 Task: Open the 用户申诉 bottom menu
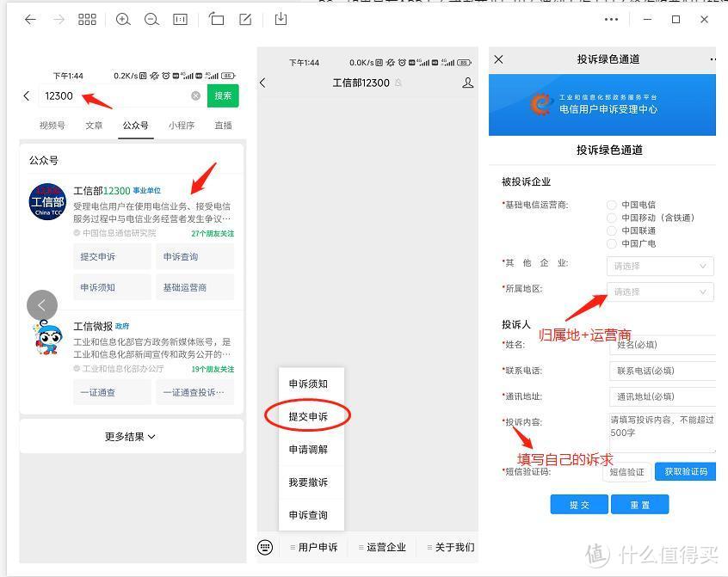[x=314, y=547]
